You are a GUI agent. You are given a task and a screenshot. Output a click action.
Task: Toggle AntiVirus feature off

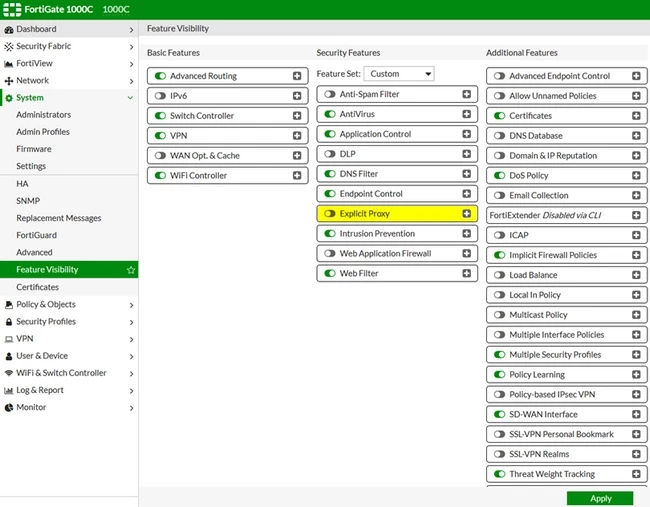point(330,114)
